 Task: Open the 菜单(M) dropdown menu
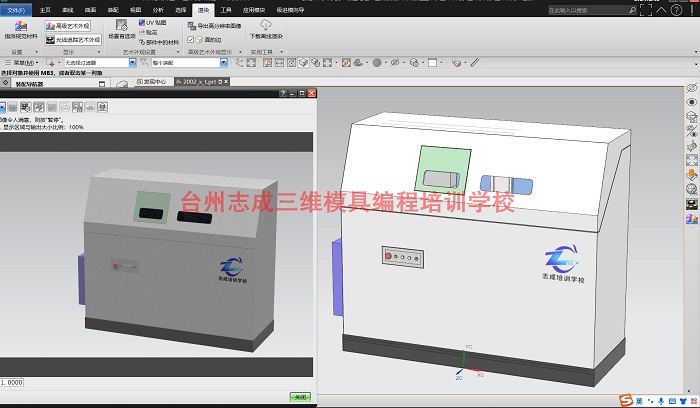tap(21, 62)
